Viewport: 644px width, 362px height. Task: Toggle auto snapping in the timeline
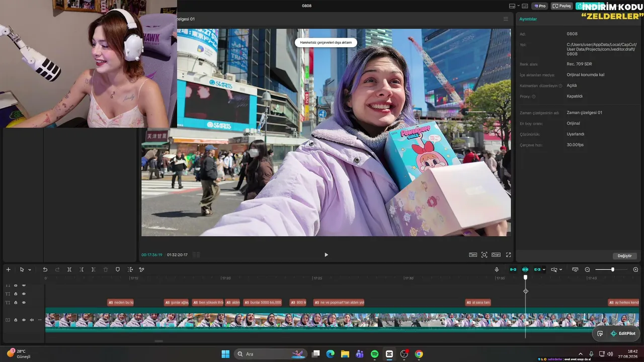pyautogui.click(x=525, y=269)
